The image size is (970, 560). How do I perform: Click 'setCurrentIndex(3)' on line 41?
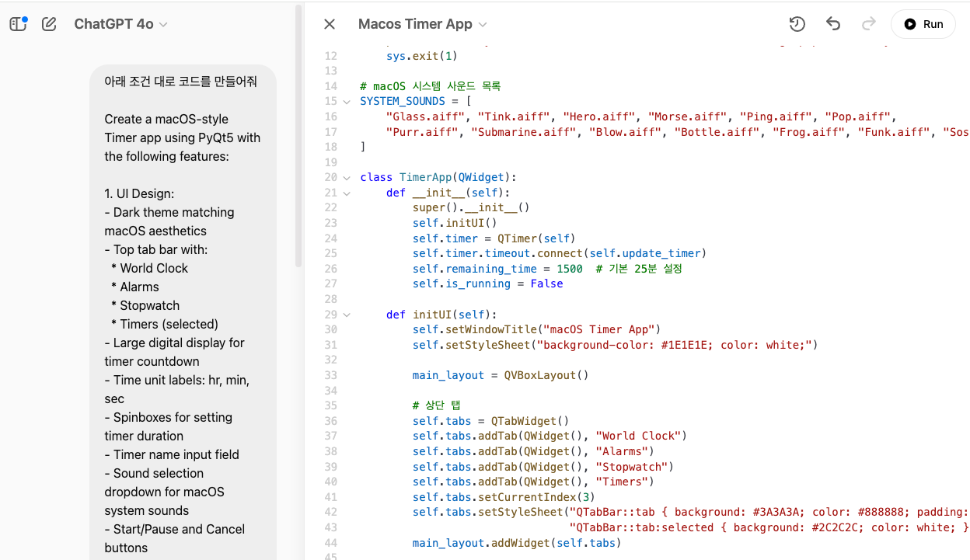536,497
